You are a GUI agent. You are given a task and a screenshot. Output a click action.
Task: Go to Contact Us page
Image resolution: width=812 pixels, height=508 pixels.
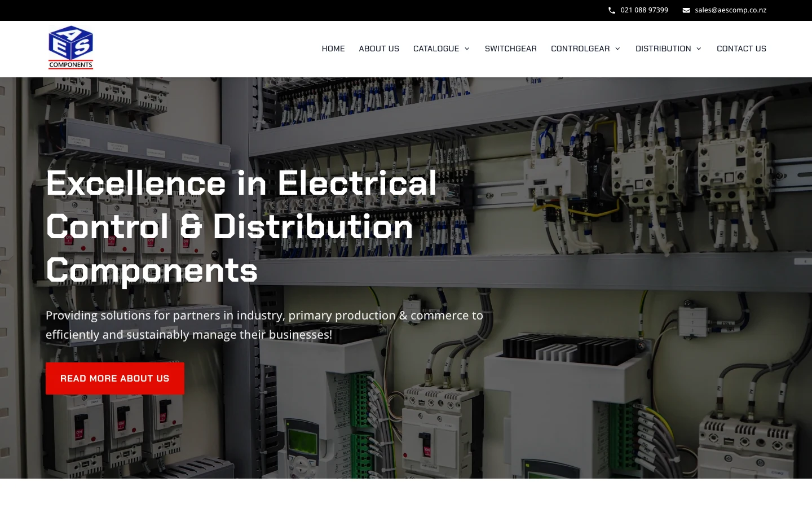742,49
